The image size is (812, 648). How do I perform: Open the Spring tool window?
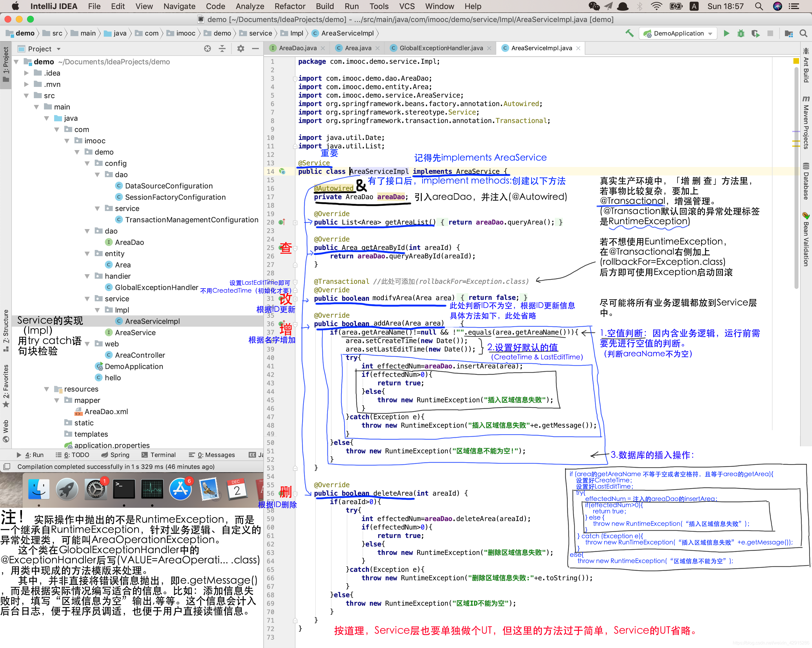(116, 455)
